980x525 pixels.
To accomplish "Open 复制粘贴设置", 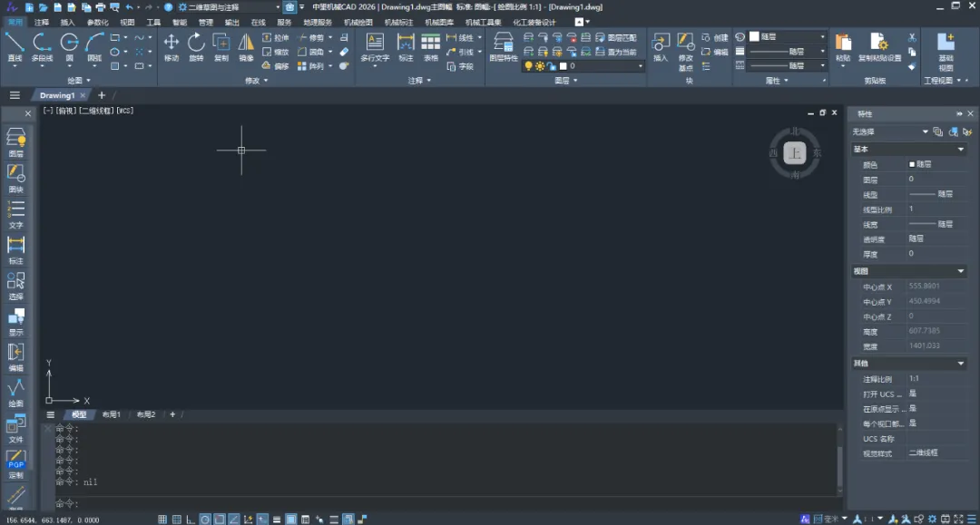I will 879,47.
